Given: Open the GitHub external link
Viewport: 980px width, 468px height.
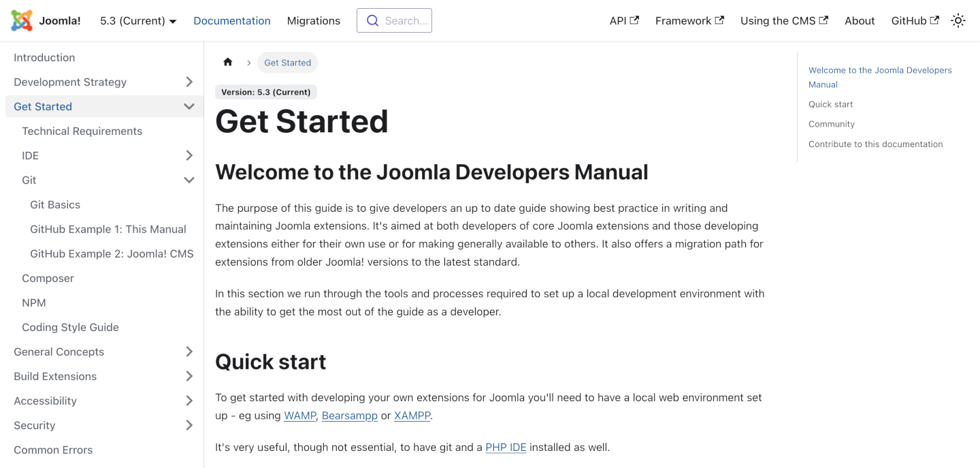Looking at the screenshot, I should pos(915,20).
